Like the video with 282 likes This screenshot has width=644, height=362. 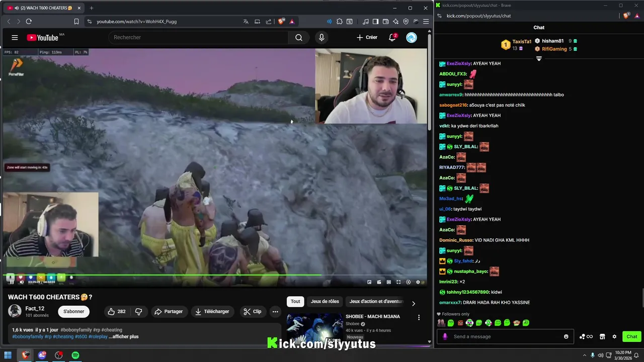[117, 312]
